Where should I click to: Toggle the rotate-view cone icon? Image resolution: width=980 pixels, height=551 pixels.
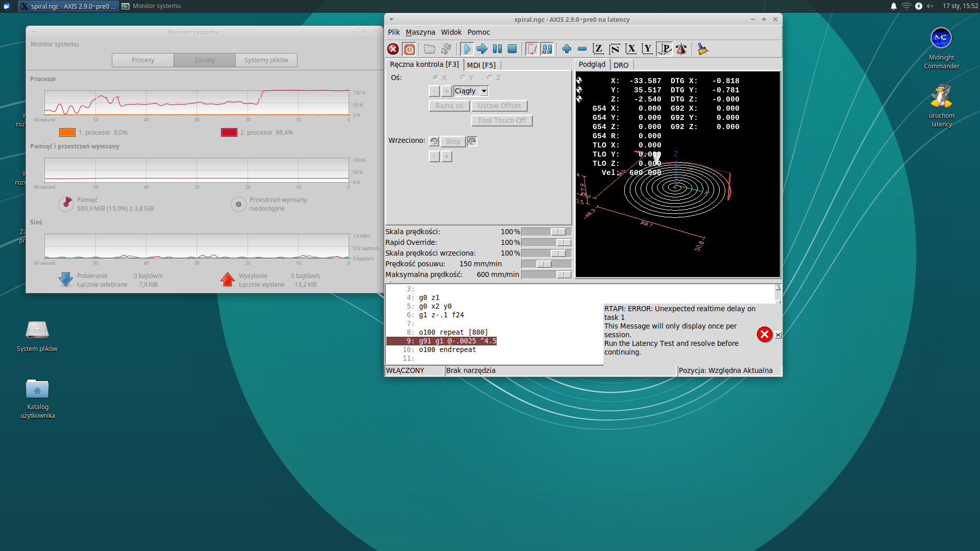click(681, 49)
